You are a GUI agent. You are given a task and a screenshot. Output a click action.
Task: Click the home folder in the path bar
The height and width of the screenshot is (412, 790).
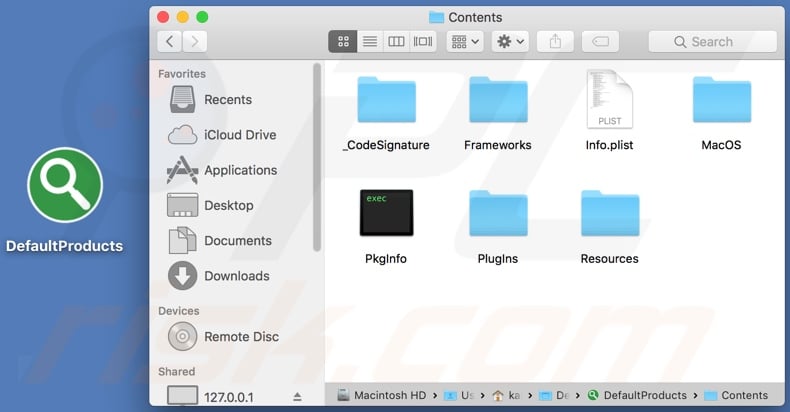(506, 395)
